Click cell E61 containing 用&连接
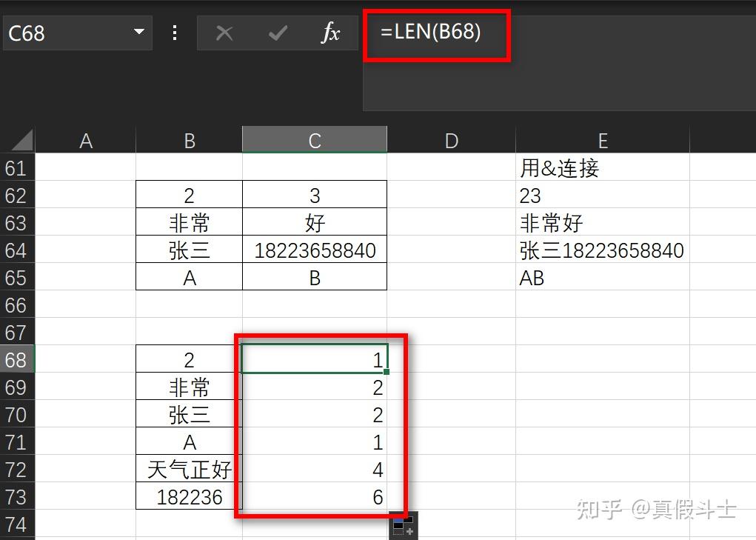The height and width of the screenshot is (540, 756). pyautogui.click(x=603, y=167)
